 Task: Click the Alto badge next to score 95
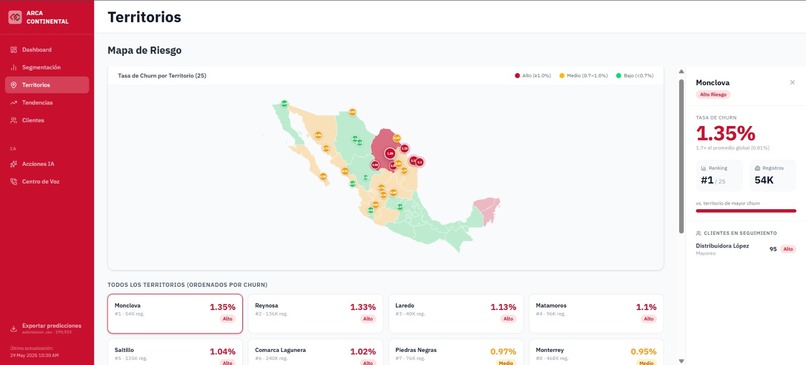[x=788, y=249]
